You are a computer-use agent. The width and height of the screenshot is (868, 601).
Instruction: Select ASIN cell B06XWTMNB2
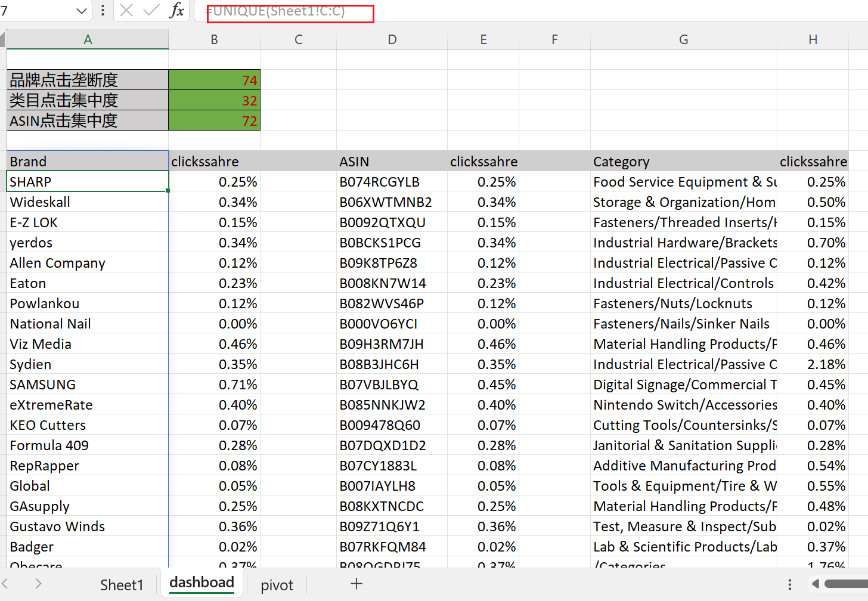pyautogui.click(x=392, y=202)
